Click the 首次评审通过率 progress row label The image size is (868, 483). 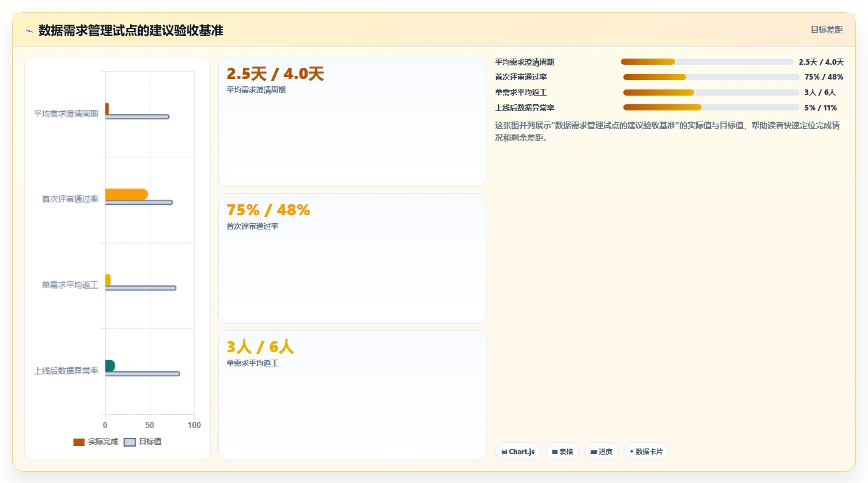[521, 77]
